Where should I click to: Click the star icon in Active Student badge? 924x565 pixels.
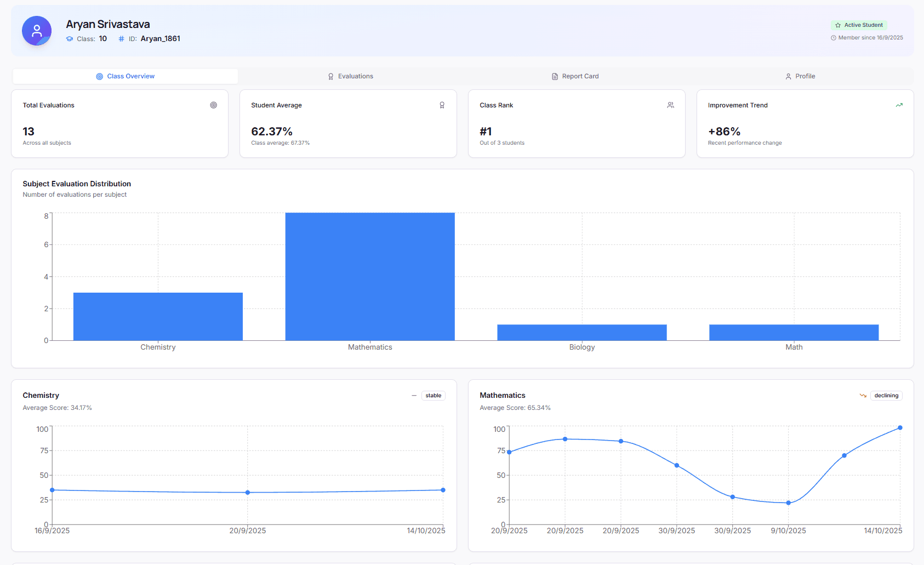click(x=838, y=25)
